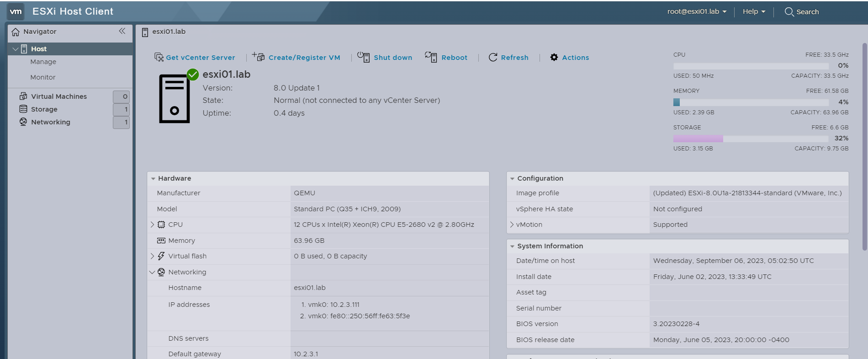868x359 pixels.
Task: Click the Search magnifier icon
Action: pyautogui.click(x=789, y=12)
